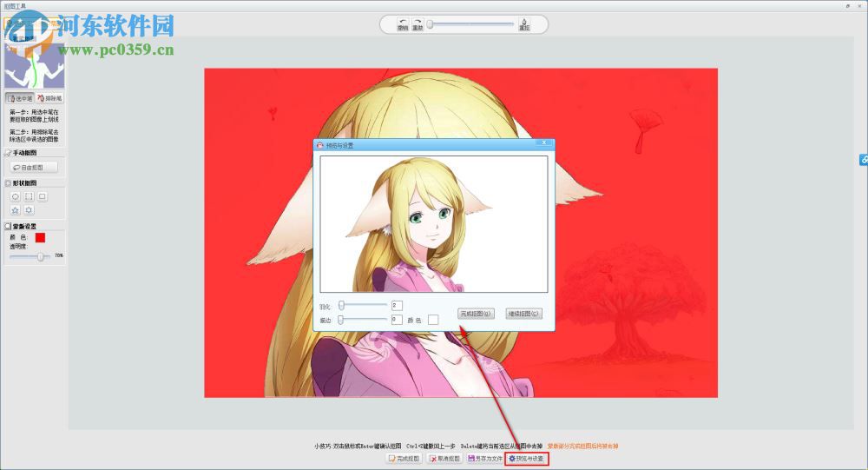Screen dimensions: 868x470
Task: Click the 手动抠图 section header
Action: (x=25, y=152)
